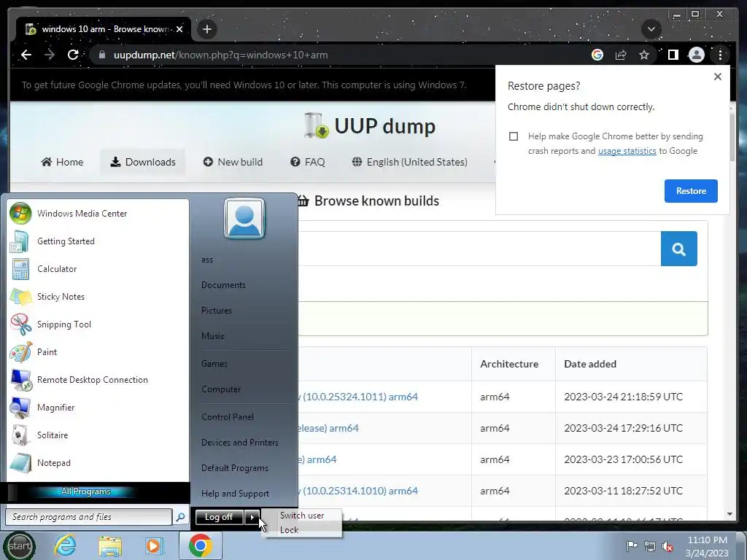Image resolution: width=747 pixels, height=560 pixels.
Task: Open a new Chrome tab
Action: [x=206, y=29]
